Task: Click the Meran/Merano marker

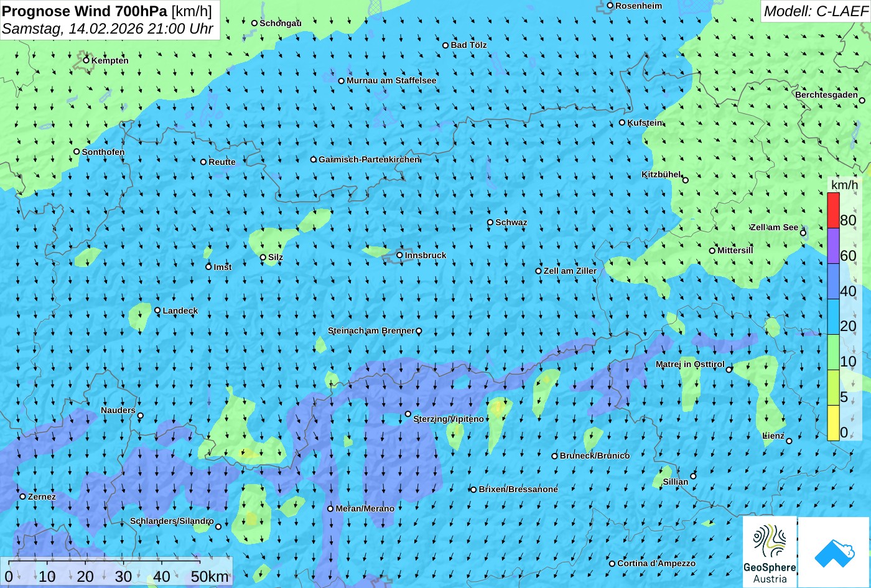Action: point(330,508)
